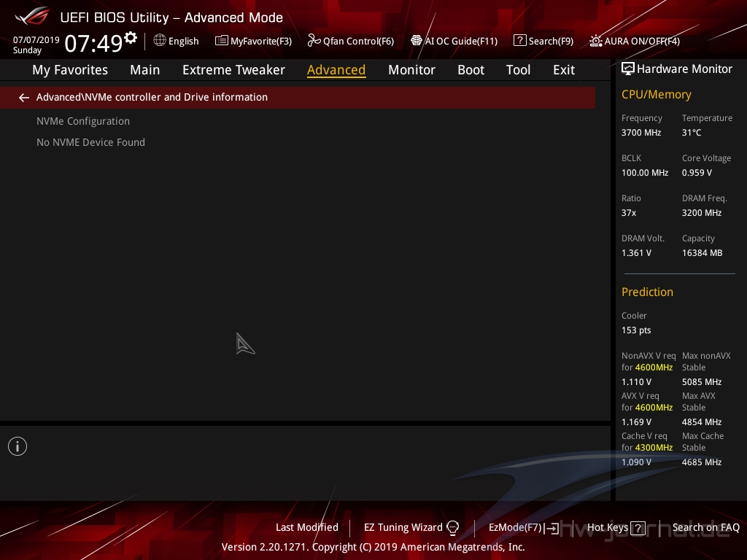Viewport: 747px width, 560px height.
Task: Click the 1.090 V Cache value
Action: point(636,462)
